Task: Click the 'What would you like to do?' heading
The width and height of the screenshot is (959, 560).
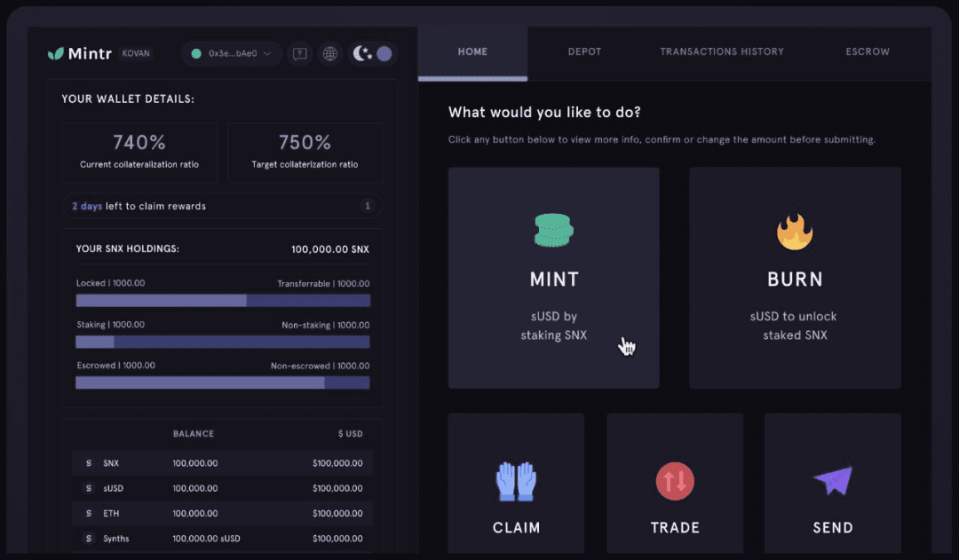Action: [x=544, y=112]
